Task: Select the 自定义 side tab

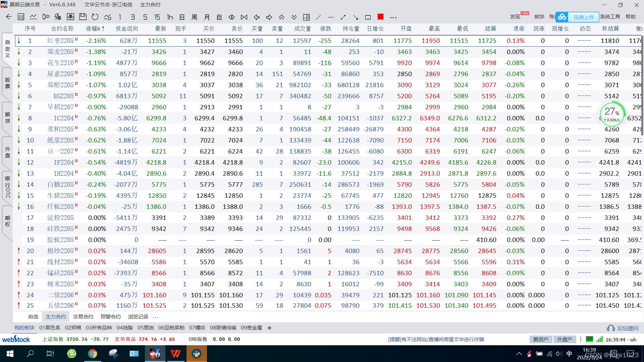Action: 7,49
